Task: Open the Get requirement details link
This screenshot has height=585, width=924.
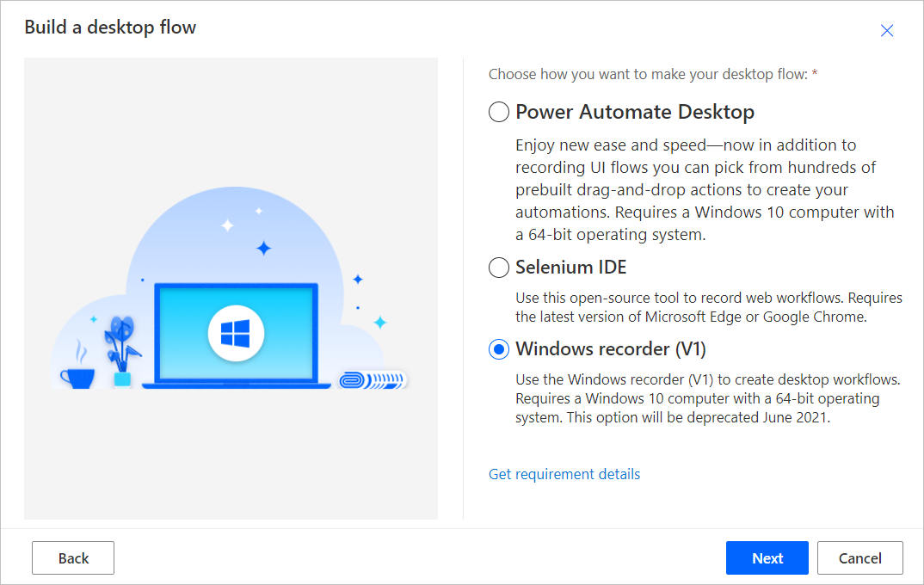Action: [x=564, y=474]
